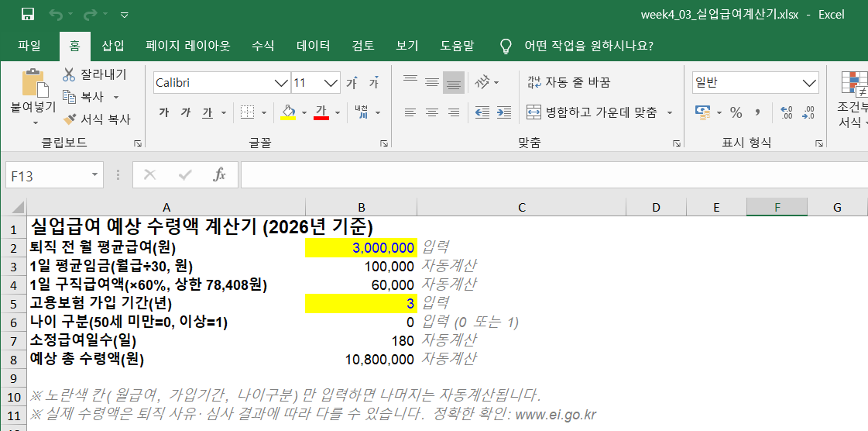Click the Save icon in quick access toolbar
The height and width of the screenshot is (431, 868).
click(27, 15)
